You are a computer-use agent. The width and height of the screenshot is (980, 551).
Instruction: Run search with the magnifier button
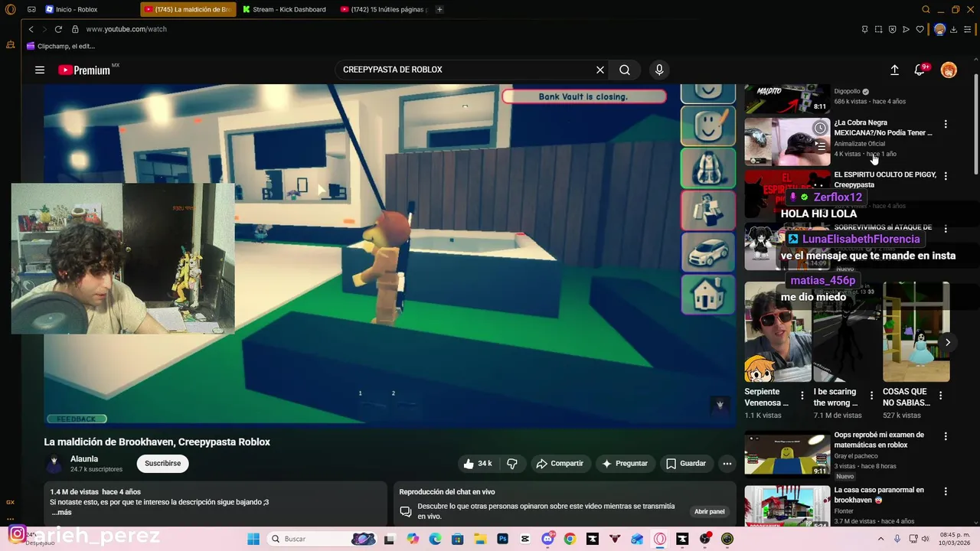pyautogui.click(x=625, y=70)
